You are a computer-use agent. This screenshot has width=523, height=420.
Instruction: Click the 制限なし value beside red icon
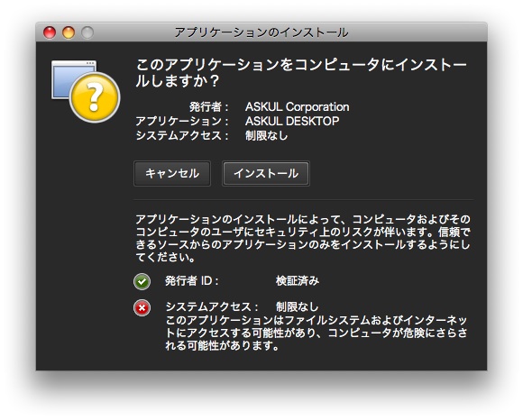tap(297, 306)
